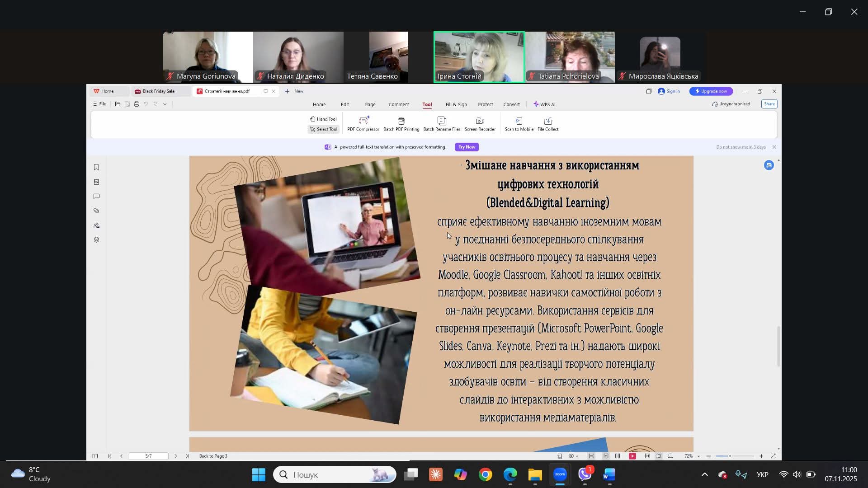868x488 pixels.
Task: Expand the quick access toolbar arrow
Action: coord(165,104)
